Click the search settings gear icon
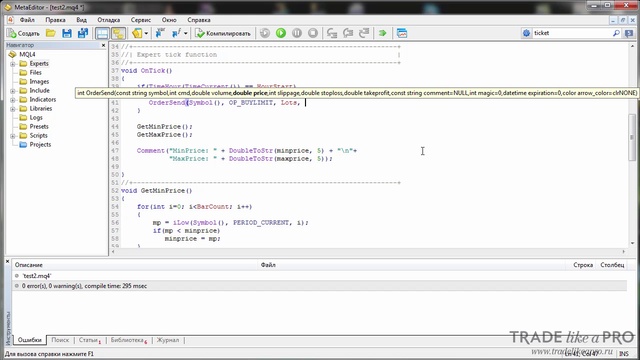 (x=526, y=33)
